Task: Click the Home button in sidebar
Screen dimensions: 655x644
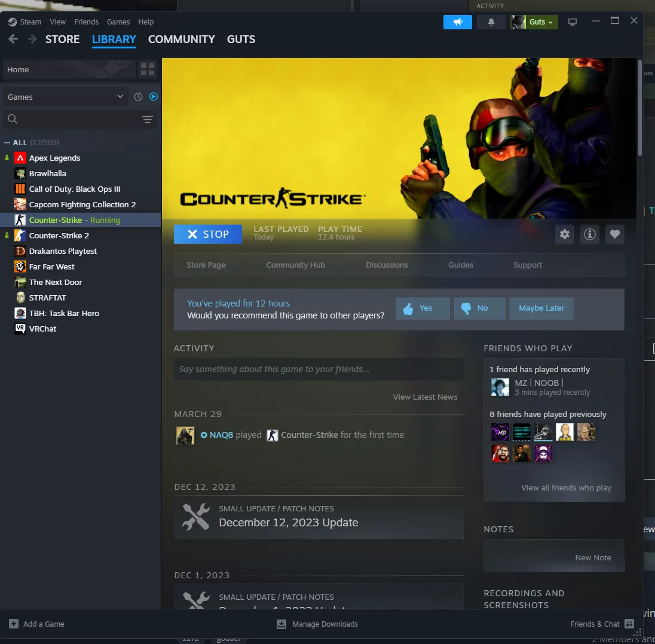Action: [69, 69]
